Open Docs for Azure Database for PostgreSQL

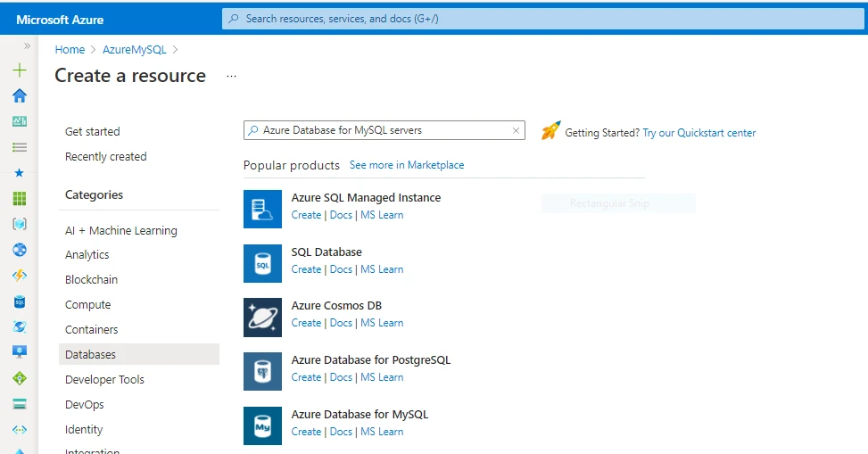click(341, 377)
